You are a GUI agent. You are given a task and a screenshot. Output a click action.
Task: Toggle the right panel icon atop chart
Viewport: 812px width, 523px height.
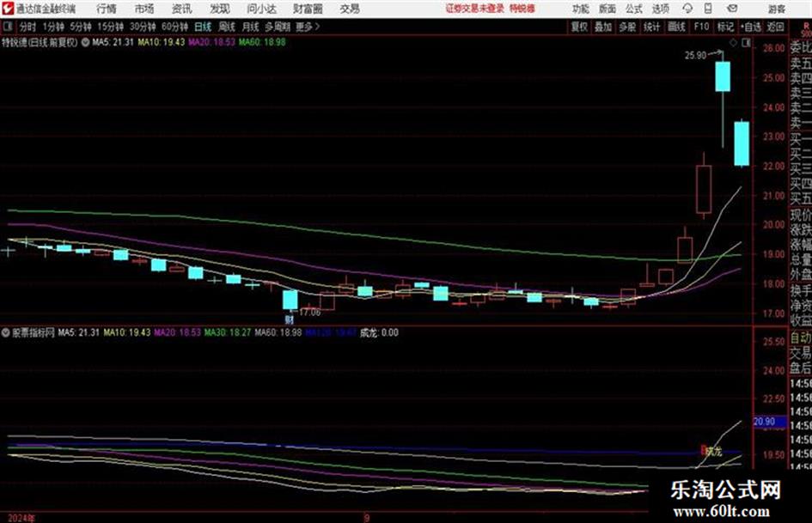746,43
